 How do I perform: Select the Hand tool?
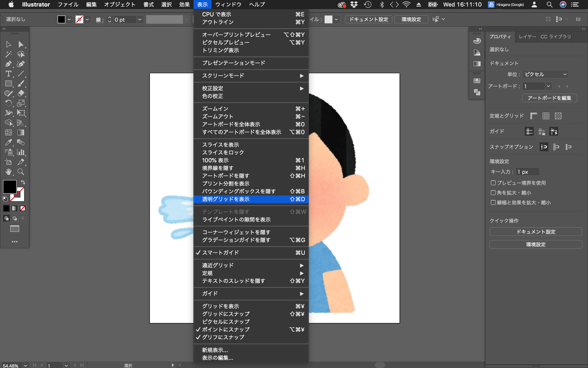pyautogui.click(x=9, y=171)
